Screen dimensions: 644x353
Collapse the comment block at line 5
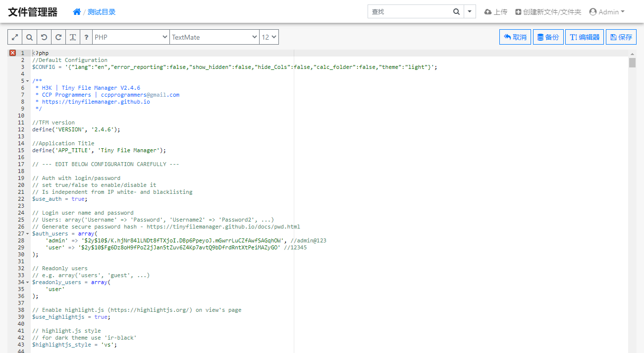(x=27, y=80)
